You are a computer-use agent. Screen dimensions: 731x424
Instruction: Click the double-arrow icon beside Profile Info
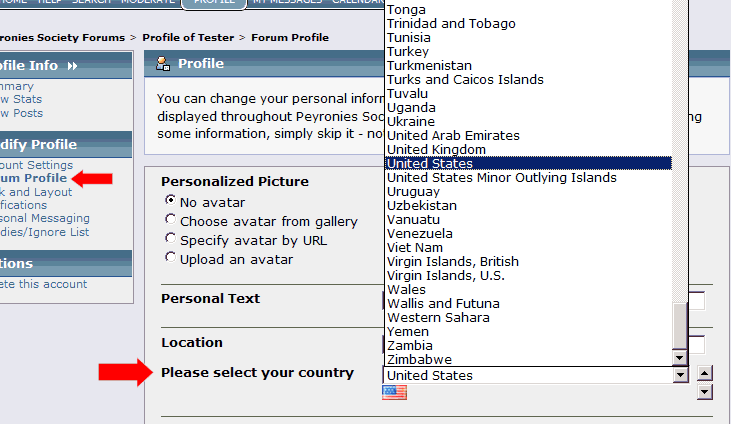[72, 66]
